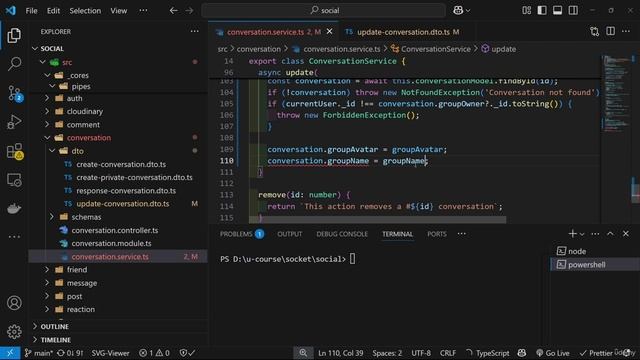640x360 pixels.
Task: Click the social search command box
Action: [323, 10]
